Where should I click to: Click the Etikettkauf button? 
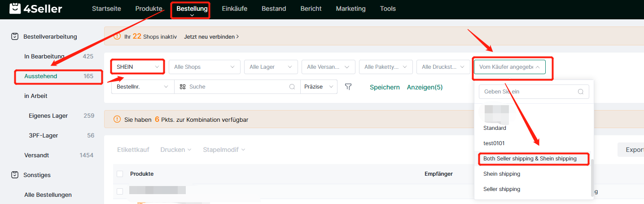tap(133, 150)
